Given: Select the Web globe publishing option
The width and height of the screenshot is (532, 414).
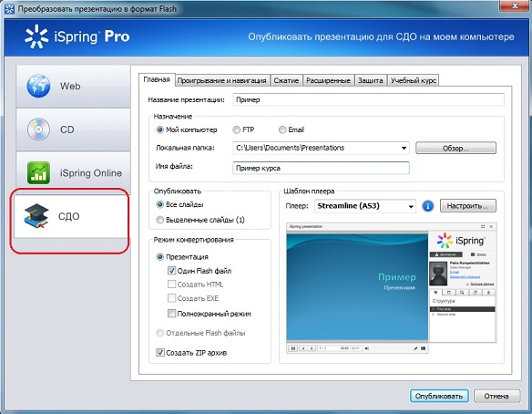Looking at the screenshot, I should pyautogui.click(x=73, y=87).
